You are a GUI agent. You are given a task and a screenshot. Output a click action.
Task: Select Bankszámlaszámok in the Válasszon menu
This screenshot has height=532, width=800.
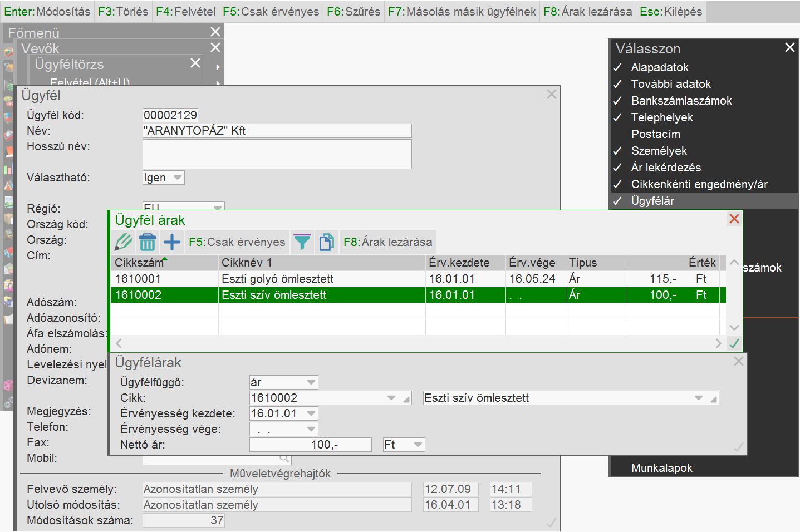[x=681, y=101]
